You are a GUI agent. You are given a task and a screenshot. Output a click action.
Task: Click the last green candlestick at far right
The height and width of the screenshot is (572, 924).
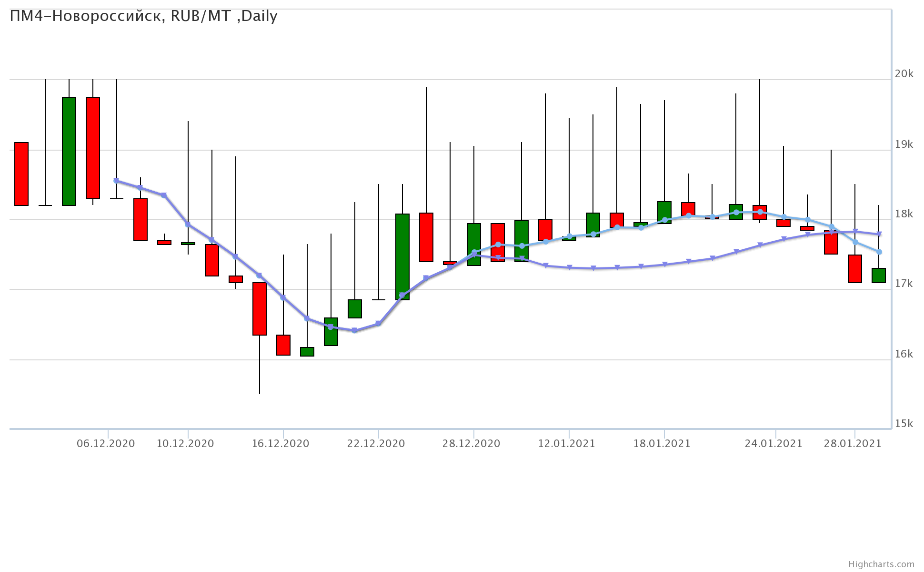tap(879, 276)
